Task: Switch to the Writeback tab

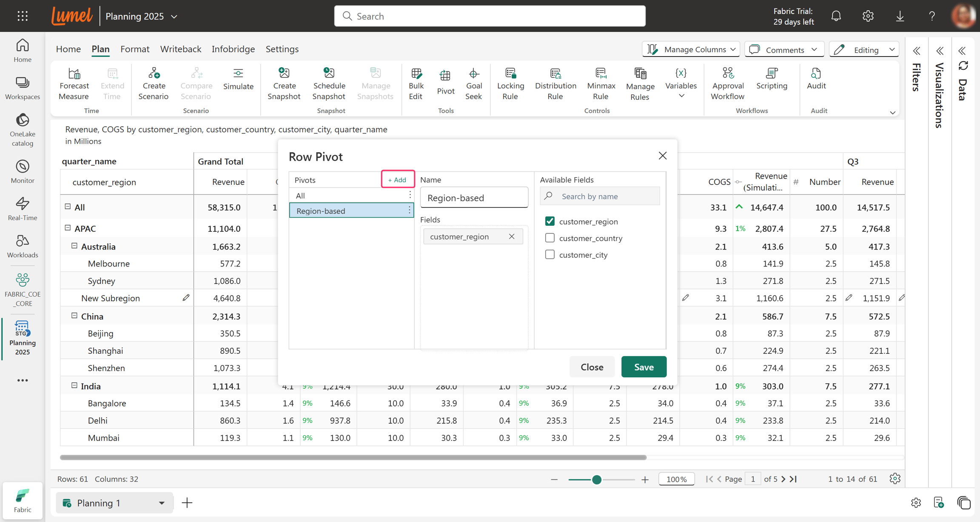Action: (x=180, y=49)
